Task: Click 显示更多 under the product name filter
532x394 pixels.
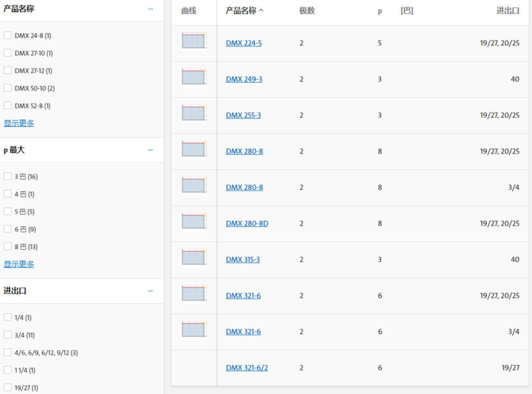Action: pyautogui.click(x=19, y=123)
